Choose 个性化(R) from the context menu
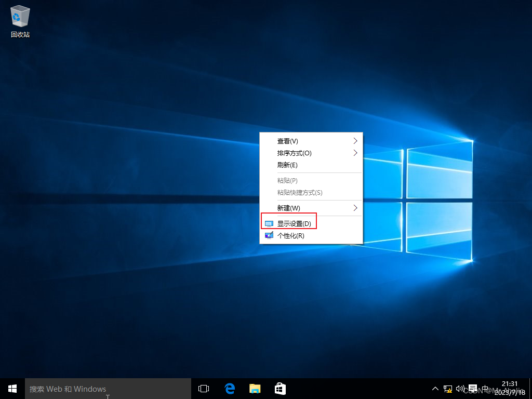This screenshot has width=532, height=399. tap(311, 235)
